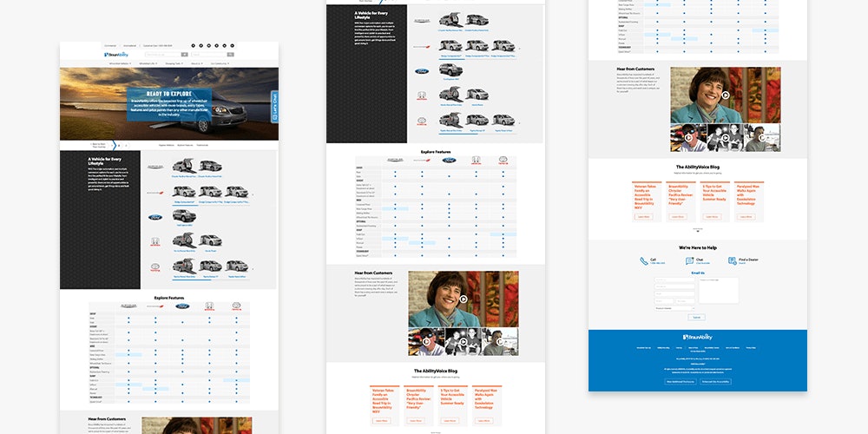Image resolution: width=868 pixels, height=434 pixels.
Task: Open About Us nav dropdown in left mockup
Action: pyautogui.click(x=196, y=63)
